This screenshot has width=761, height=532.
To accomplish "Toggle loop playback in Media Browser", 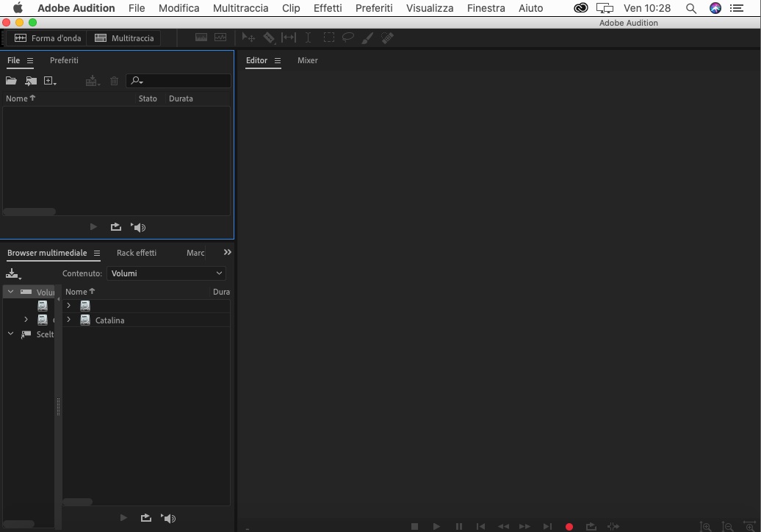I will tap(146, 518).
